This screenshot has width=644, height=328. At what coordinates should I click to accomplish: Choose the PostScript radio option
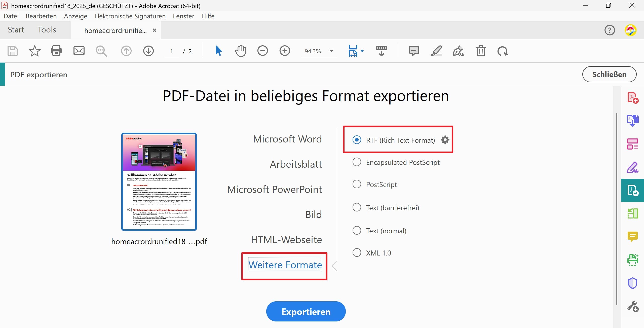coord(357,184)
